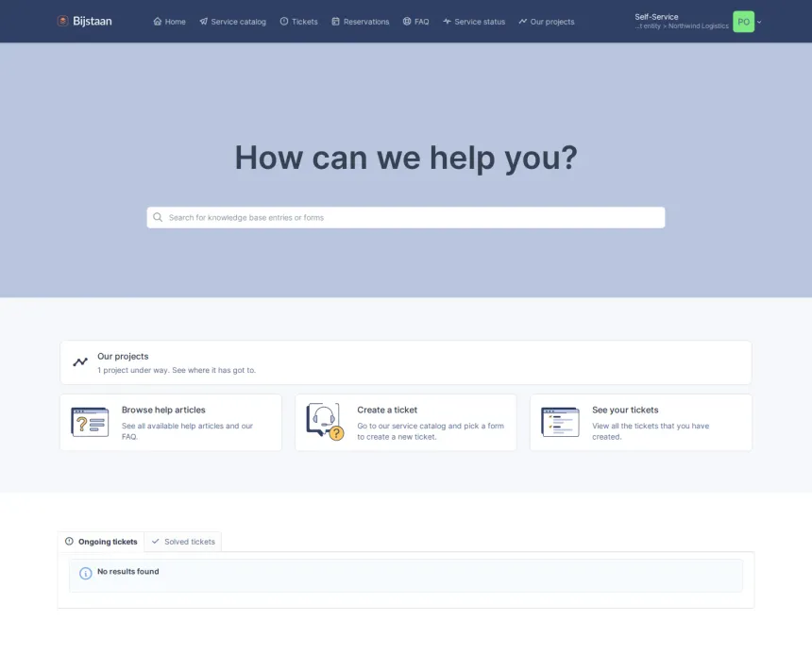Click the green PO user avatar
The image size is (812, 671).
pyautogui.click(x=744, y=22)
